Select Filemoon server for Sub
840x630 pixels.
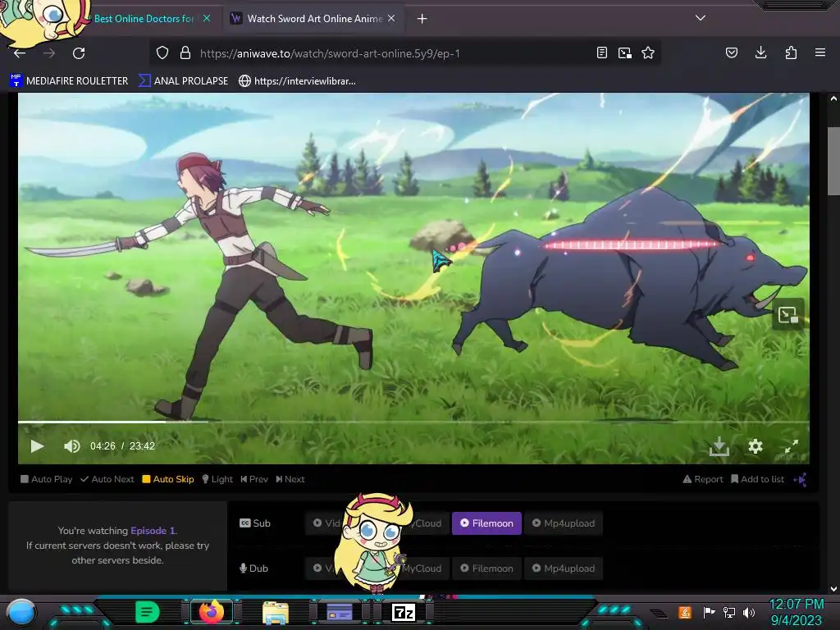coord(486,523)
